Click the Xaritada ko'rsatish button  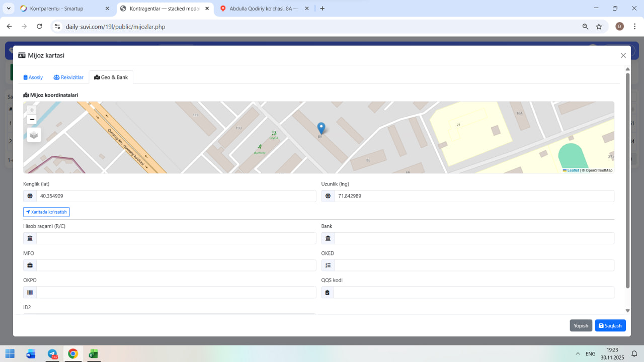46,212
